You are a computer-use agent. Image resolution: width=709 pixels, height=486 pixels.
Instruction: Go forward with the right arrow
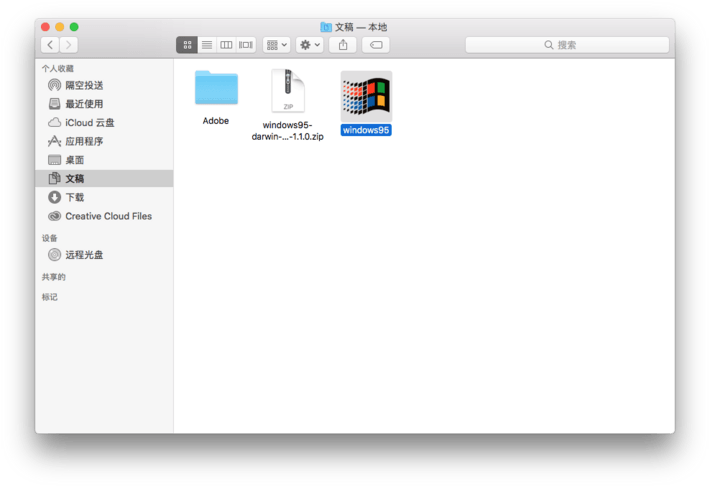(69, 45)
